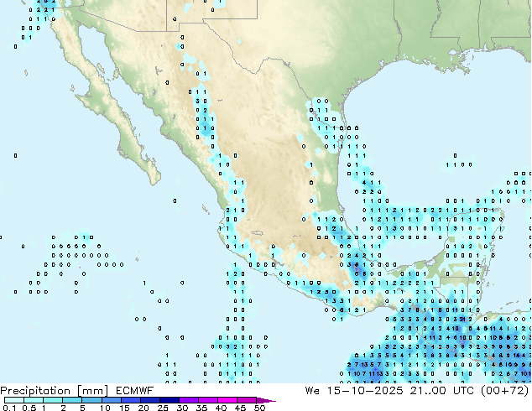The width and height of the screenshot is (532, 411).
Task: Click the forecast offset text '(00+72)'
Action: (x=505, y=391)
